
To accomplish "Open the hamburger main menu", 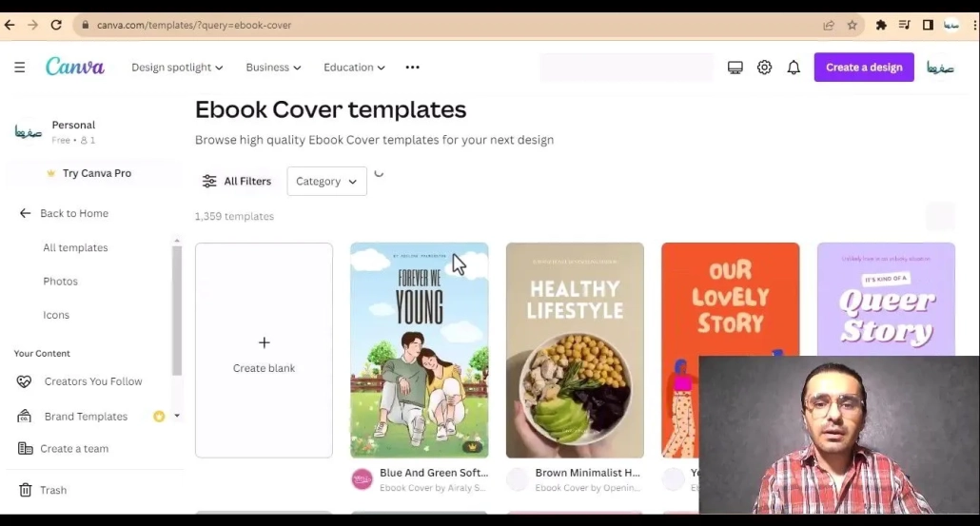I will 19,68.
